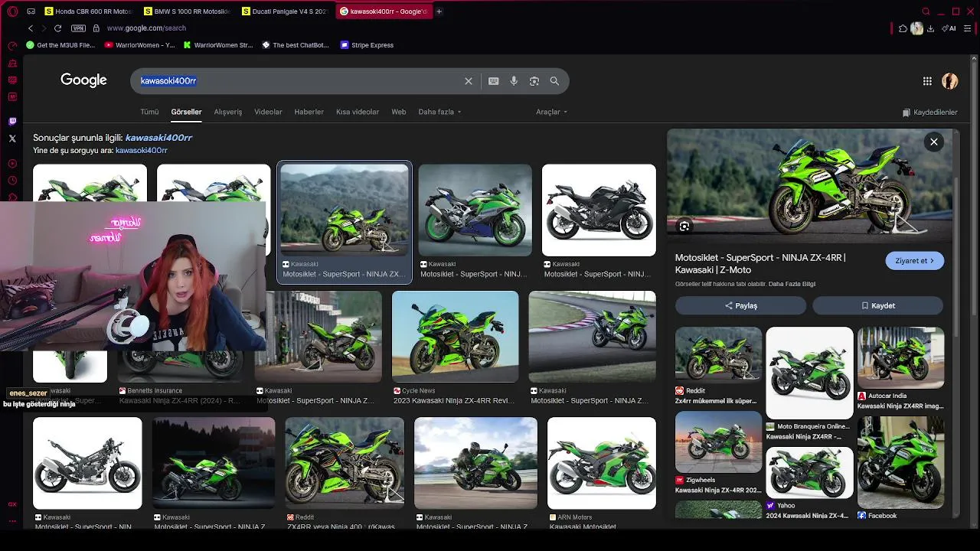Open the extensions puzzle icon

[903, 28]
